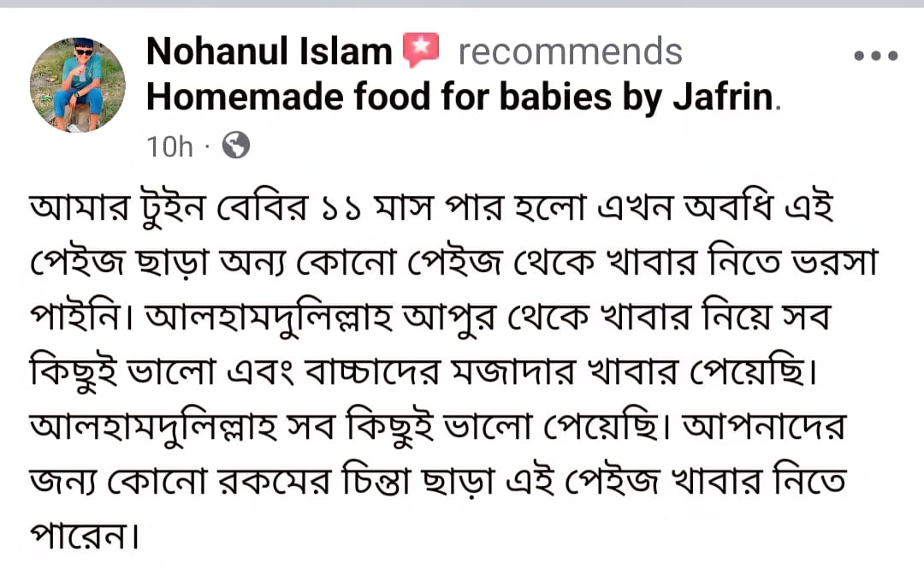
Task: Open Nohanul Islam's profile picture
Action: (78, 84)
